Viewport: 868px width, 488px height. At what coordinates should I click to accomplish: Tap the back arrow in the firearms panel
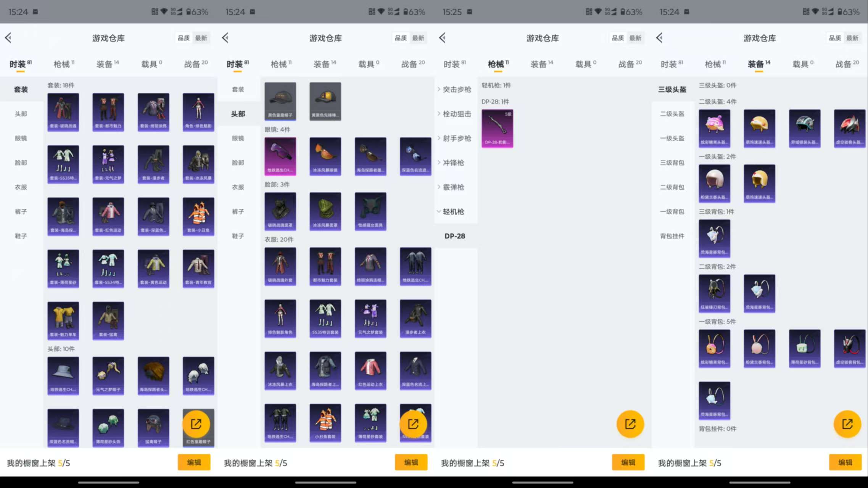click(x=442, y=38)
